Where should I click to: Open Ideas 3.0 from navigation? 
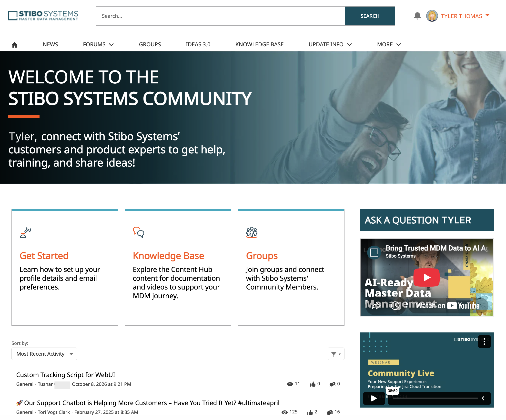[198, 44]
